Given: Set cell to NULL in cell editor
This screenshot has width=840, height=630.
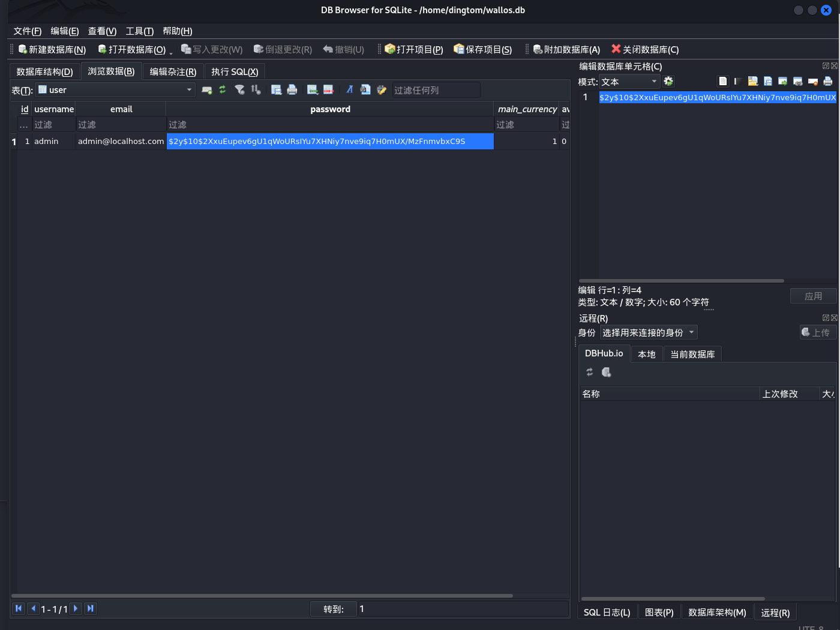Looking at the screenshot, I should coord(813,82).
